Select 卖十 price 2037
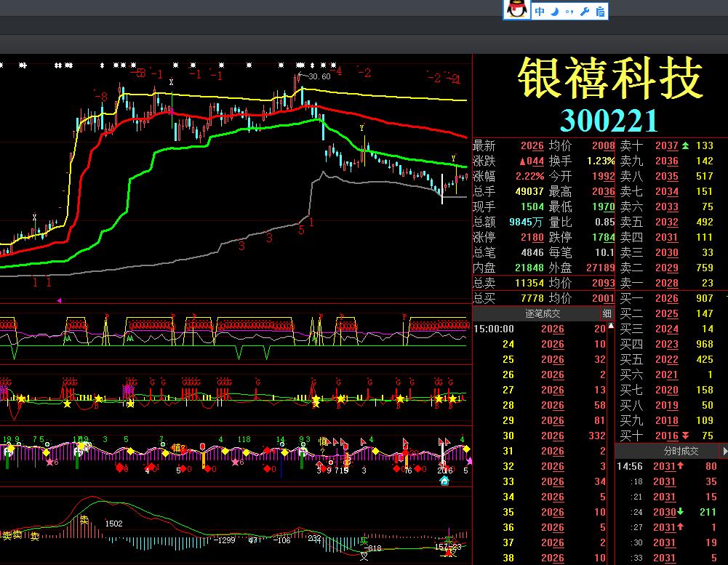The image size is (728, 565). coord(667,145)
